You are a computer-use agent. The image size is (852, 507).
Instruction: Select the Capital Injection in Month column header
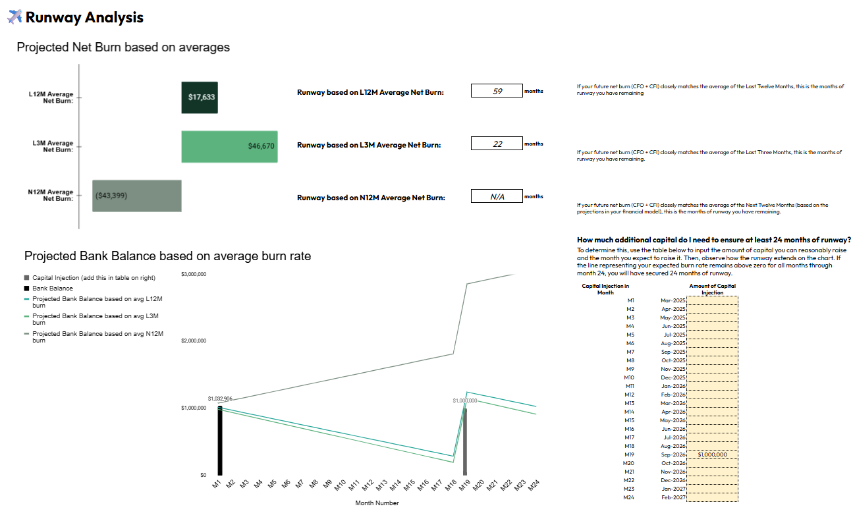click(605, 289)
